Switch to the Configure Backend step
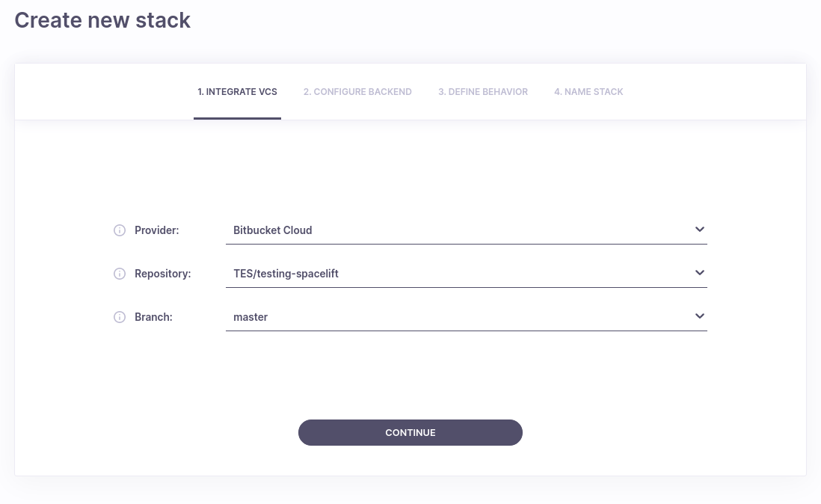Viewport: 821px width, 504px height. click(357, 92)
